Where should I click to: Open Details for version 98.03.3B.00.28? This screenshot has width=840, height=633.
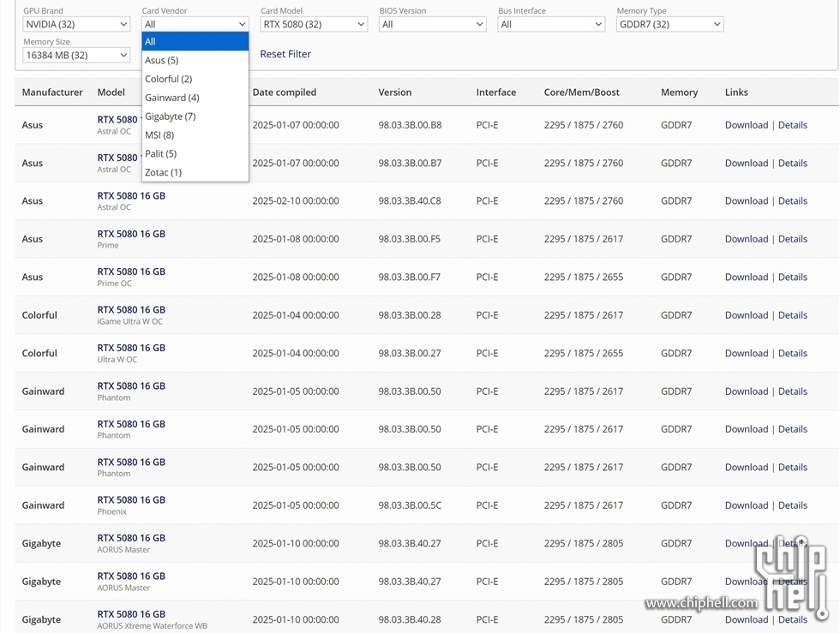point(792,315)
